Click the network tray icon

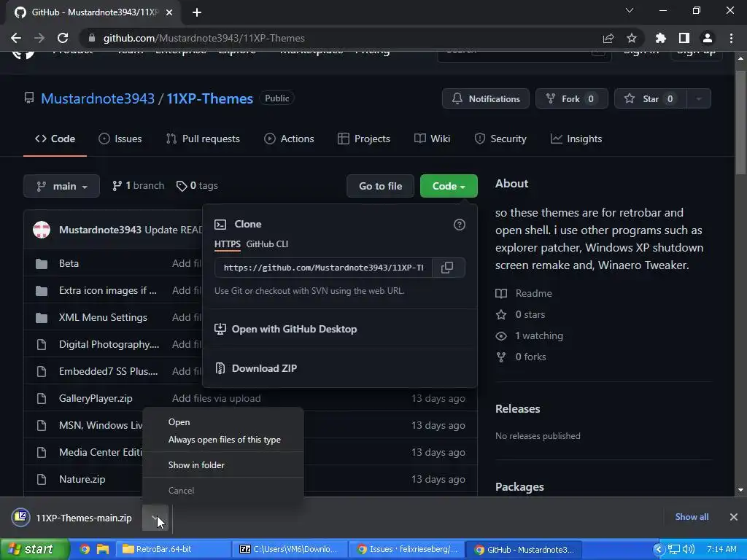673,549
